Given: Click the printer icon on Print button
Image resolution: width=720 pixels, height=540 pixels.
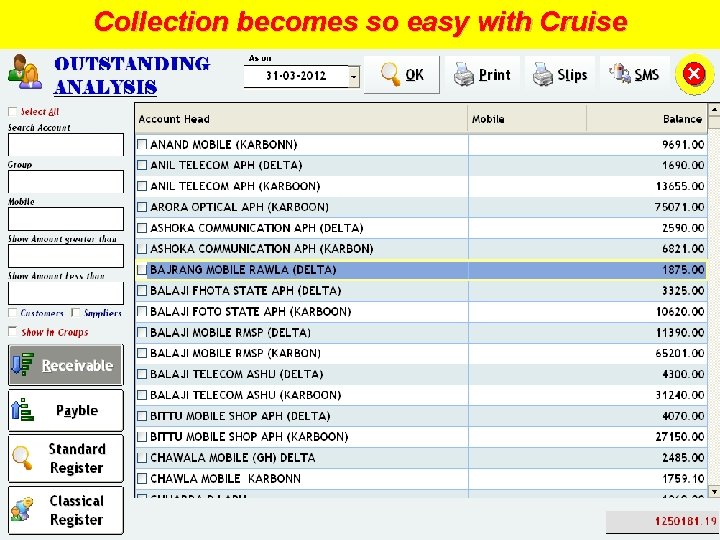Looking at the screenshot, I should click(463, 74).
